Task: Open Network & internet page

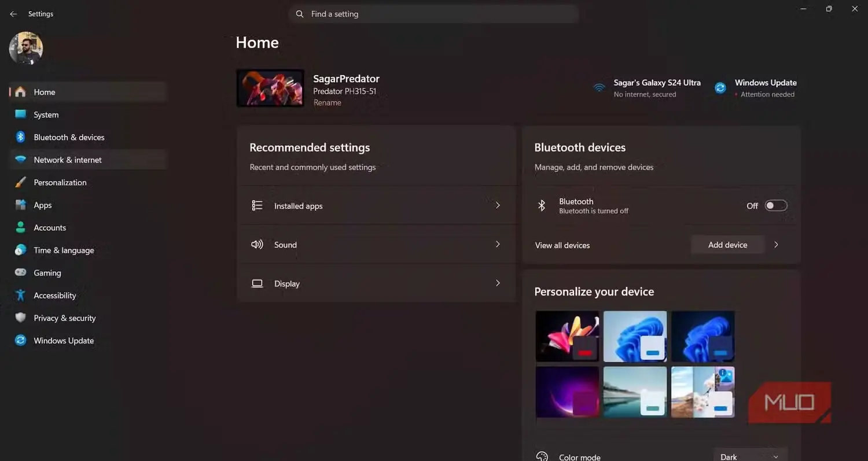Action: 88,160
